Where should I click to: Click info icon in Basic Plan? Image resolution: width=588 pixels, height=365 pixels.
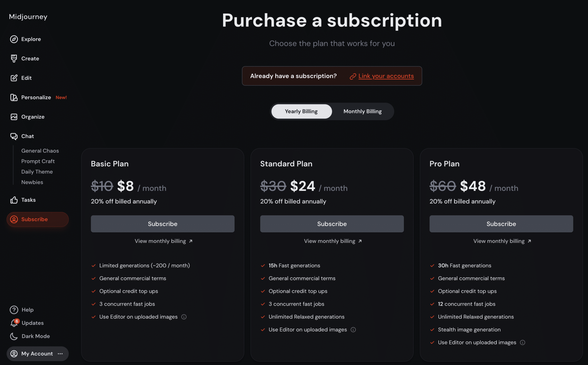(x=184, y=317)
